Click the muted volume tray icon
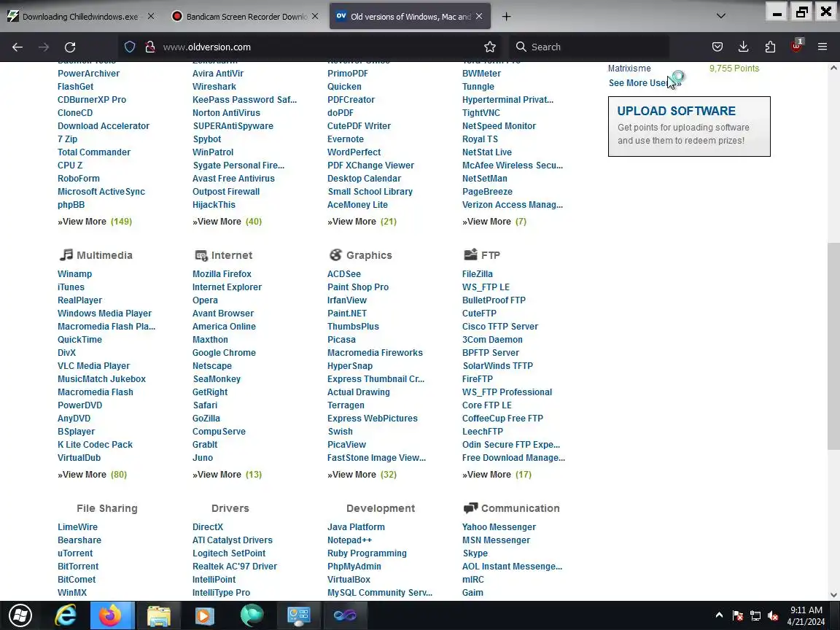Viewport: 840px width, 630px height. (772, 616)
